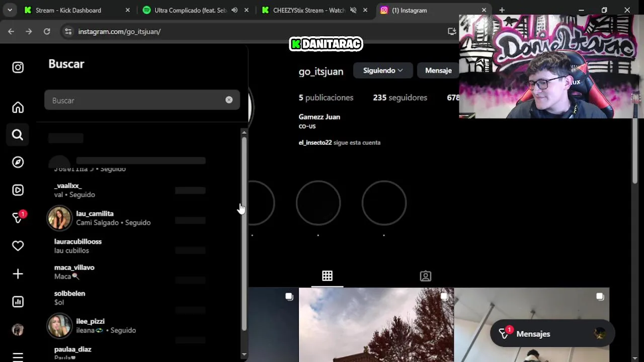Unmute the CHEEZYStix Stream tab
The image size is (644, 362).
(x=353, y=10)
